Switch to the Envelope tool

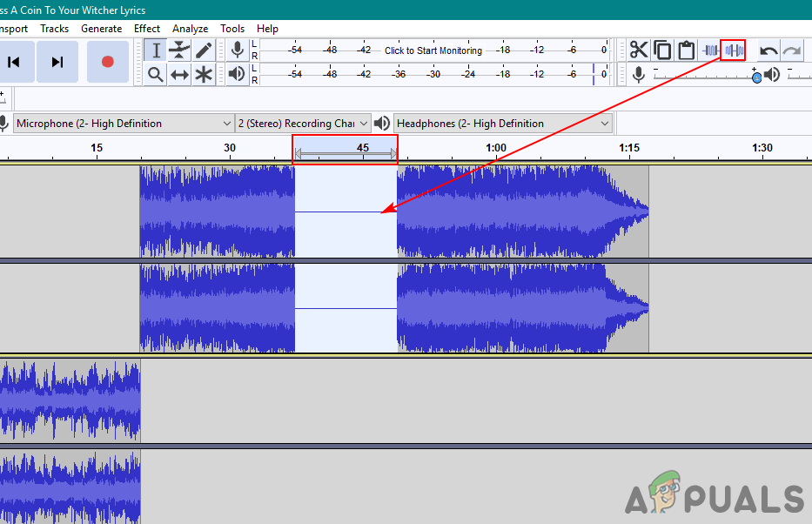pyautogui.click(x=178, y=50)
